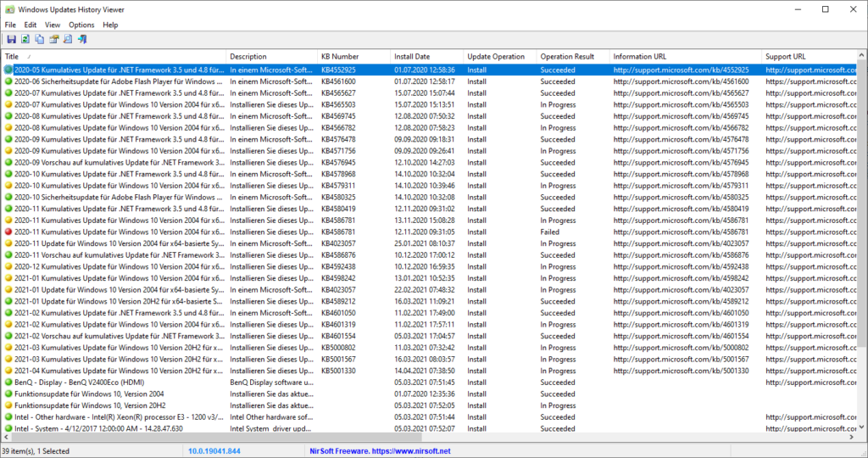The image size is (868, 458).
Task: Click the NirSoft website link in status bar
Action: pyautogui.click(x=380, y=451)
